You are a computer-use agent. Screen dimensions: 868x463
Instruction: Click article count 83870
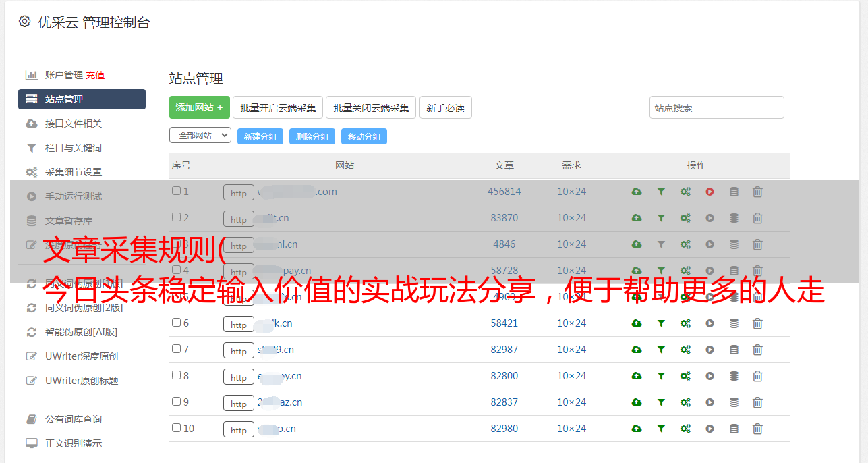coord(504,218)
